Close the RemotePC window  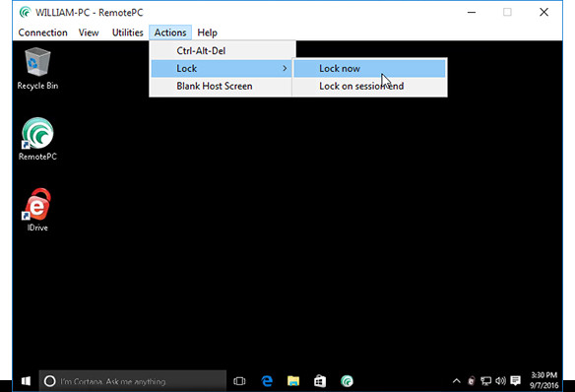point(543,12)
